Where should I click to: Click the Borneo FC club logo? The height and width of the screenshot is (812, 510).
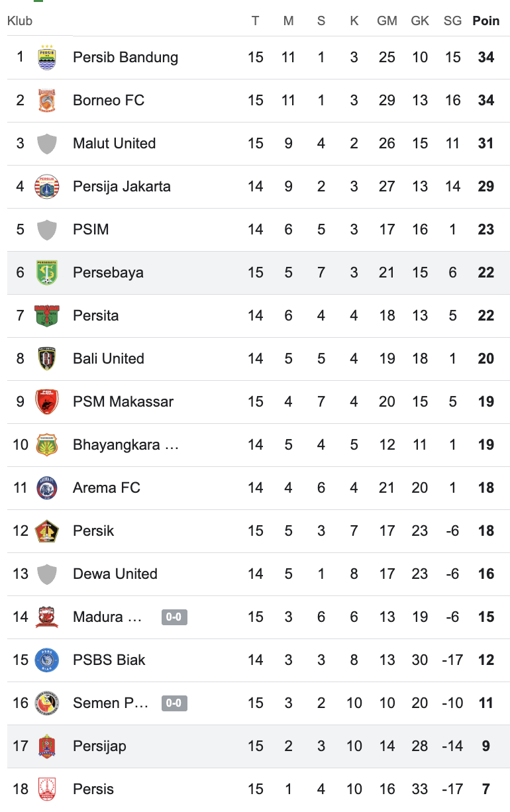(x=47, y=101)
